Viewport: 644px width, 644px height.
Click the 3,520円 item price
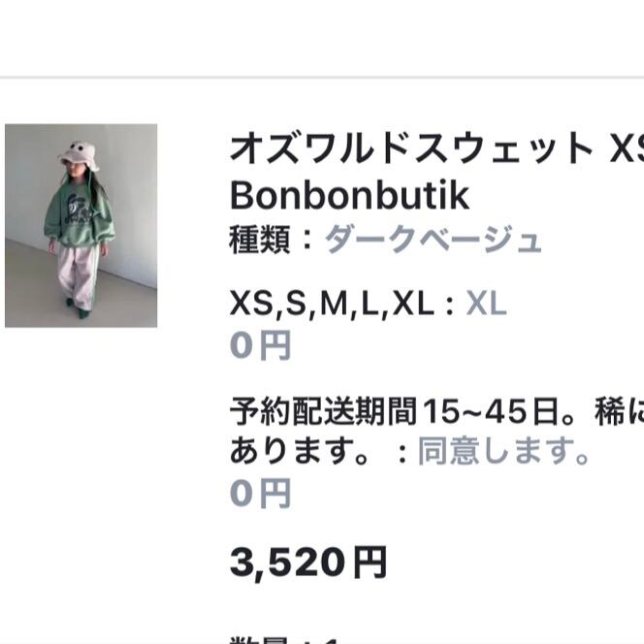click(308, 563)
